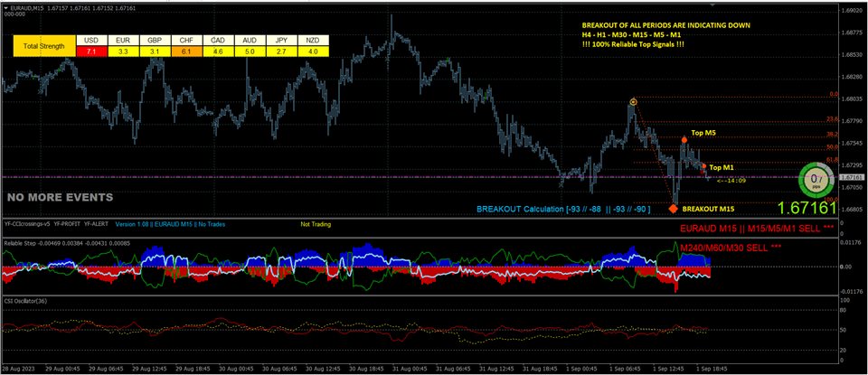Click the orange dot marker beside Top M5

(x=684, y=140)
